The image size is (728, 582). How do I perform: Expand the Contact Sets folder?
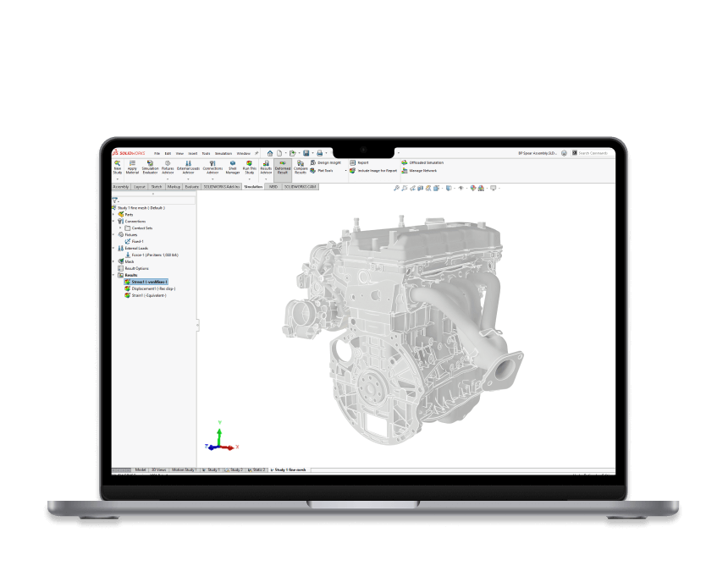click(120, 228)
